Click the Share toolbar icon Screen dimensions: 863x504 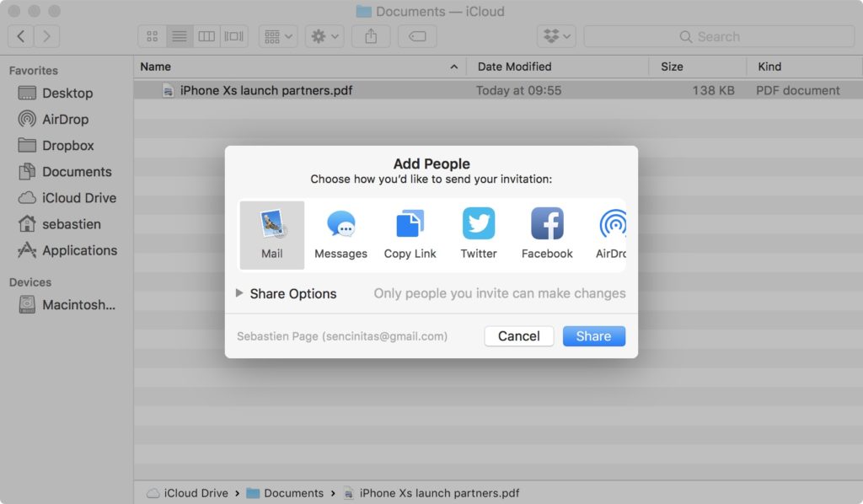click(371, 36)
